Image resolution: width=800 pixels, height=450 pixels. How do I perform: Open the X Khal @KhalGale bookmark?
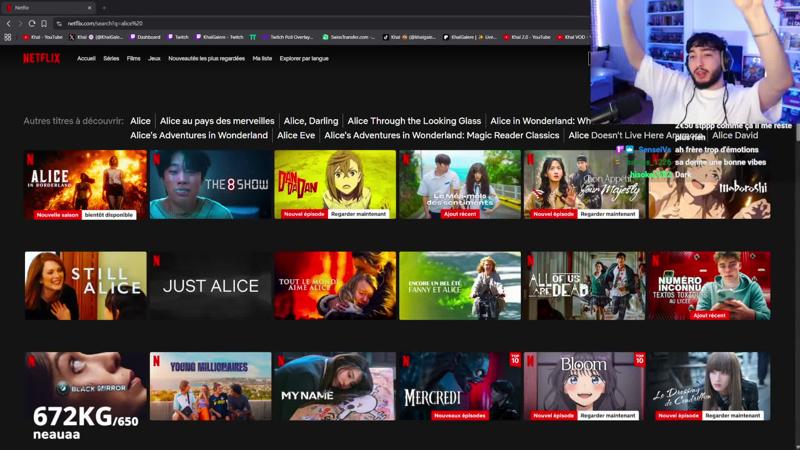[96, 37]
